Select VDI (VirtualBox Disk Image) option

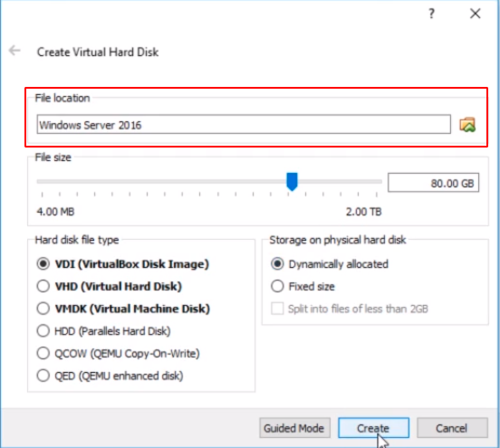coord(123,264)
